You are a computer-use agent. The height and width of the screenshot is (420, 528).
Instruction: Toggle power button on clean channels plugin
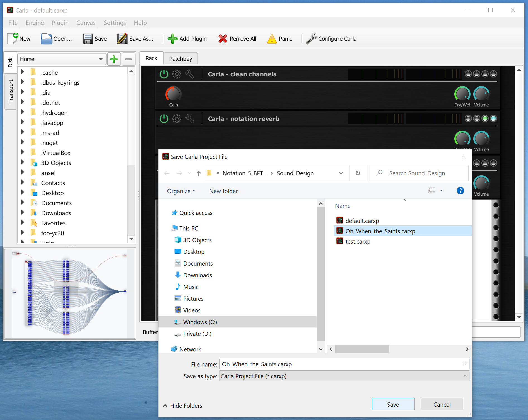click(164, 74)
